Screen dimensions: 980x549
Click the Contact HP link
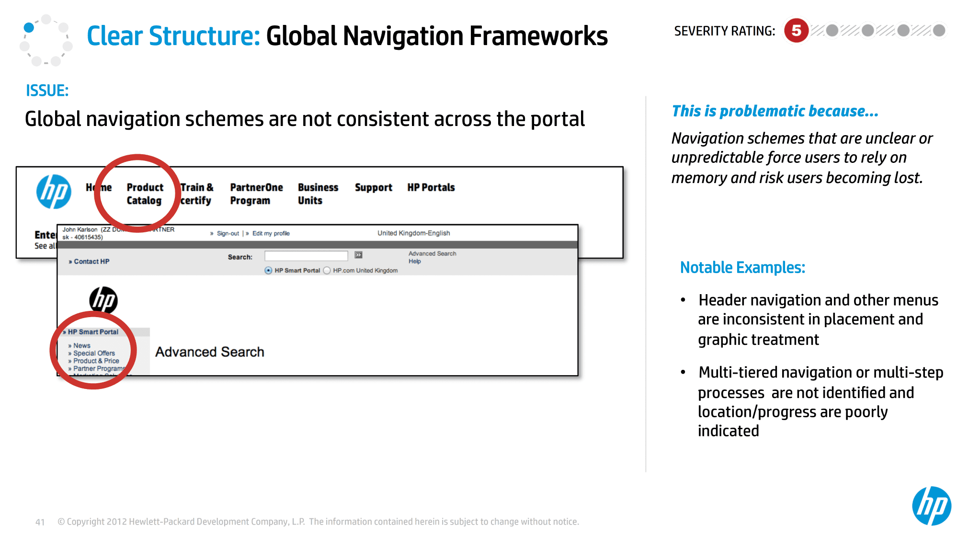click(x=91, y=262)
